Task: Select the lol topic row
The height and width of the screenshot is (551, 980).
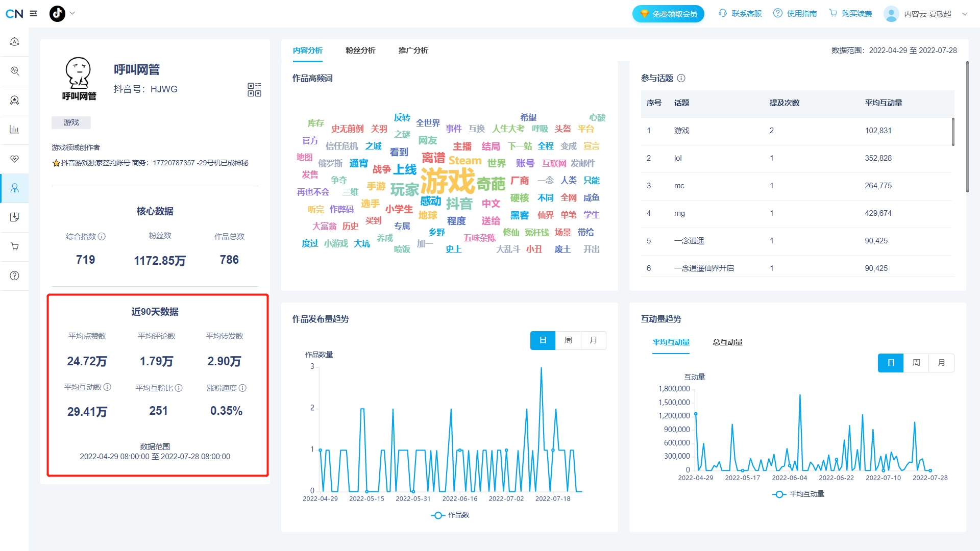Action: point(796,159)
